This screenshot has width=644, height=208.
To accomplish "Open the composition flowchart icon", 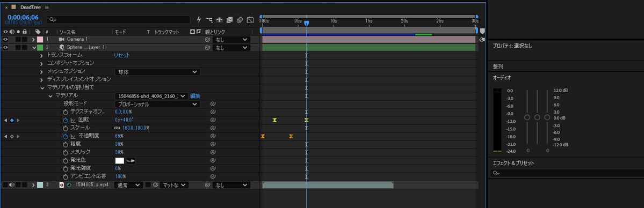I will (209, 19).
